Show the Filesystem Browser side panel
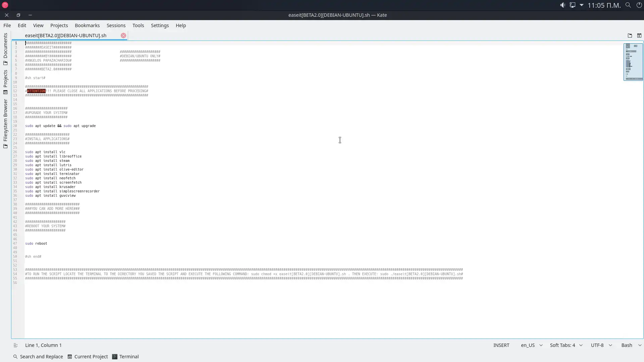The width and height of the screenshot is (644, 362). pyautogui.click(x=5, y=123)
